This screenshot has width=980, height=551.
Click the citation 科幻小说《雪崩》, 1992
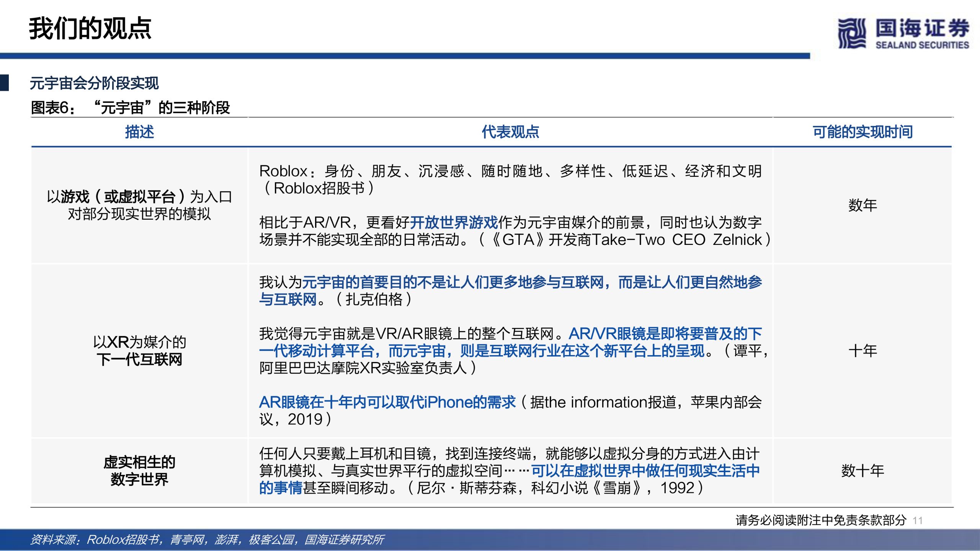(613, 488)
